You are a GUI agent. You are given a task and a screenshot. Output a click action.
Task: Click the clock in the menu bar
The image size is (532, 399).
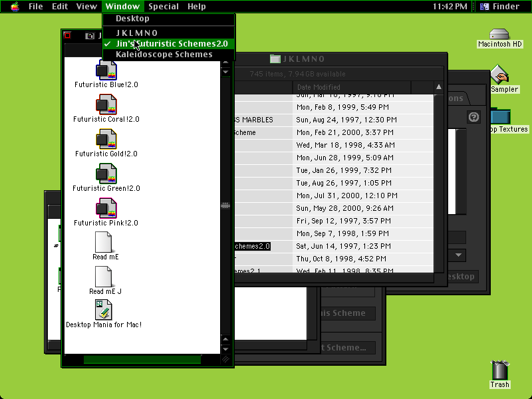[450, 7]
